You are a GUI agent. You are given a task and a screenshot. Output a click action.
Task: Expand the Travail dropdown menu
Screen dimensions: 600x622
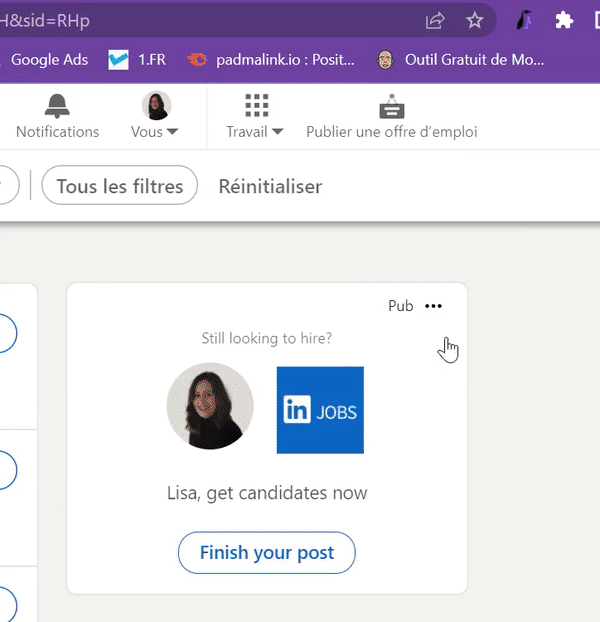[x=254, y=132]
